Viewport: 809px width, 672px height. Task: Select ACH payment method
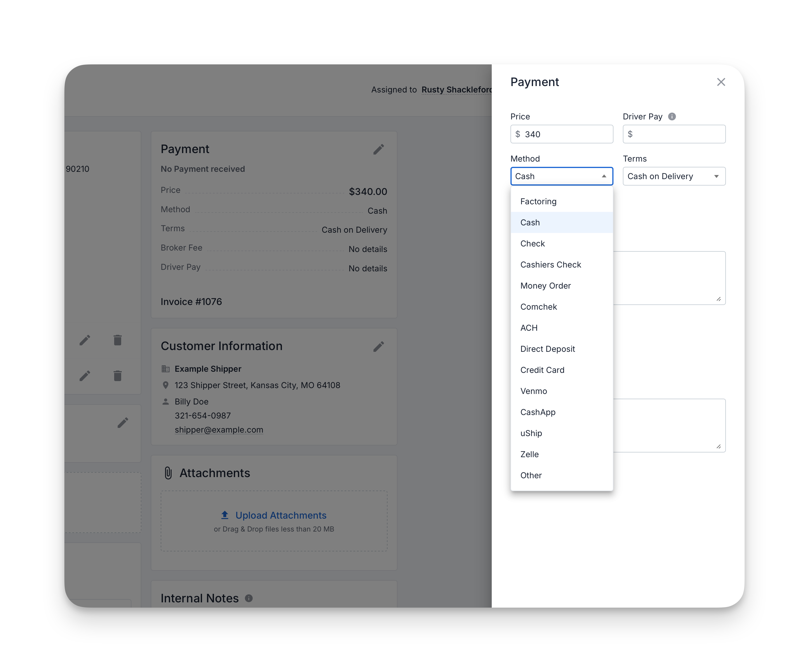562,328
